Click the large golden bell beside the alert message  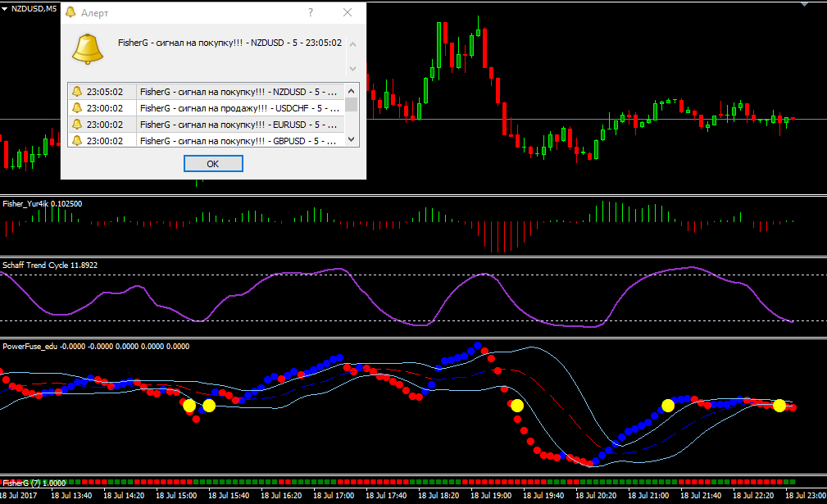pos(88,49)
